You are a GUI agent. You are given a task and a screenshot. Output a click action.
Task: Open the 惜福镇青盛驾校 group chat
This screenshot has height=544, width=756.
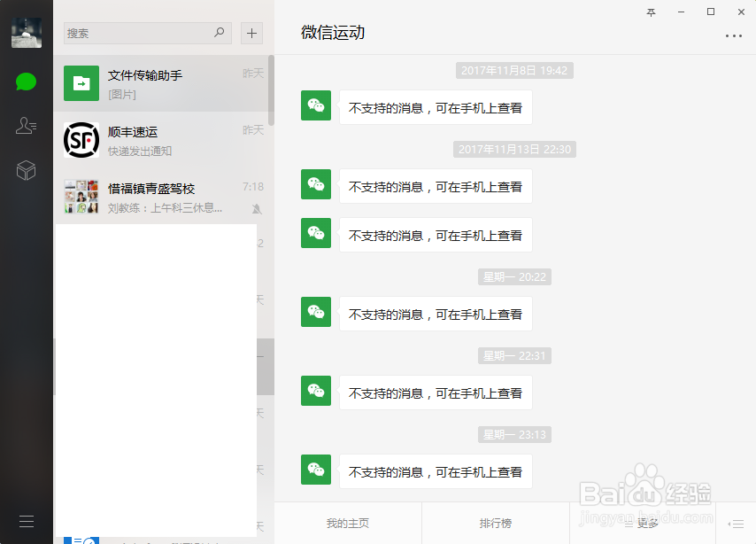(164, 197)
